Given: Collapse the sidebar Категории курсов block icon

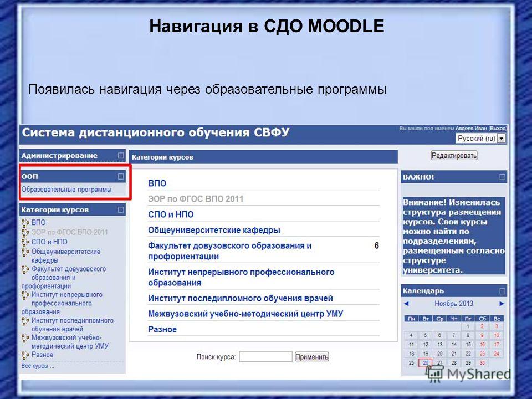Looking at the screenshot, I should point(121,209).
